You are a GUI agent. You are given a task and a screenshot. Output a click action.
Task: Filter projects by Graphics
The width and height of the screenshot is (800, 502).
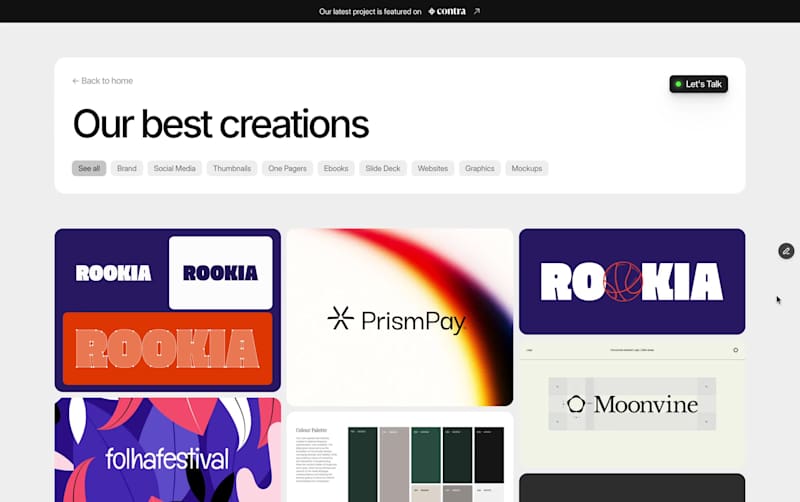pyautogui.click(x=480, y=168)
